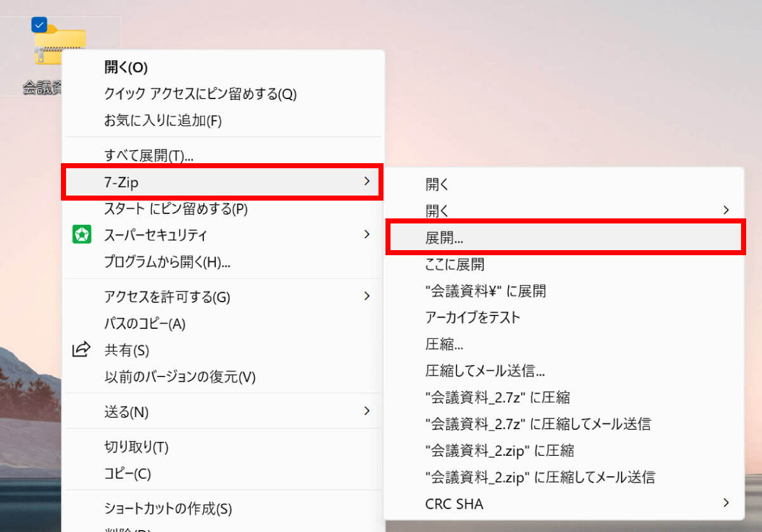Select 切り取り(T)

coord(224,447)
